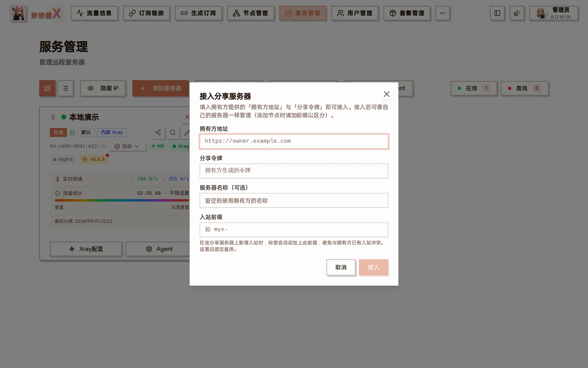Click the WS status badge

(x=158, y=146)
